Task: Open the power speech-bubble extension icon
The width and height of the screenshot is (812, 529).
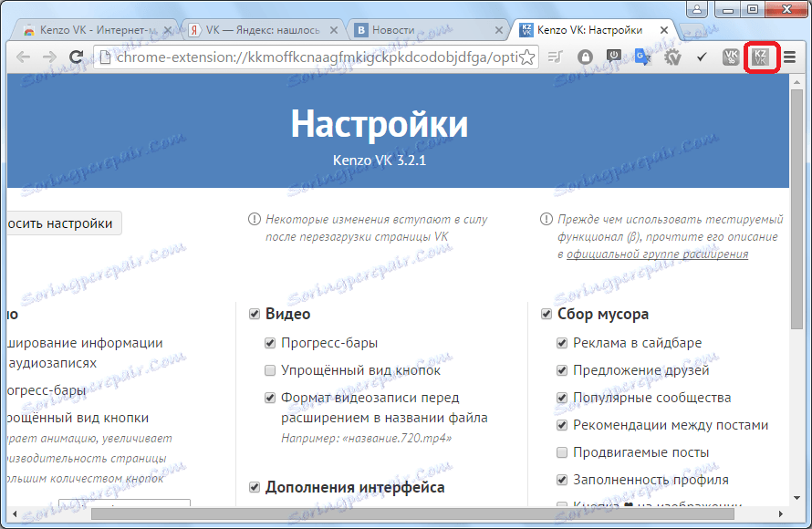Action: [615, 55]
